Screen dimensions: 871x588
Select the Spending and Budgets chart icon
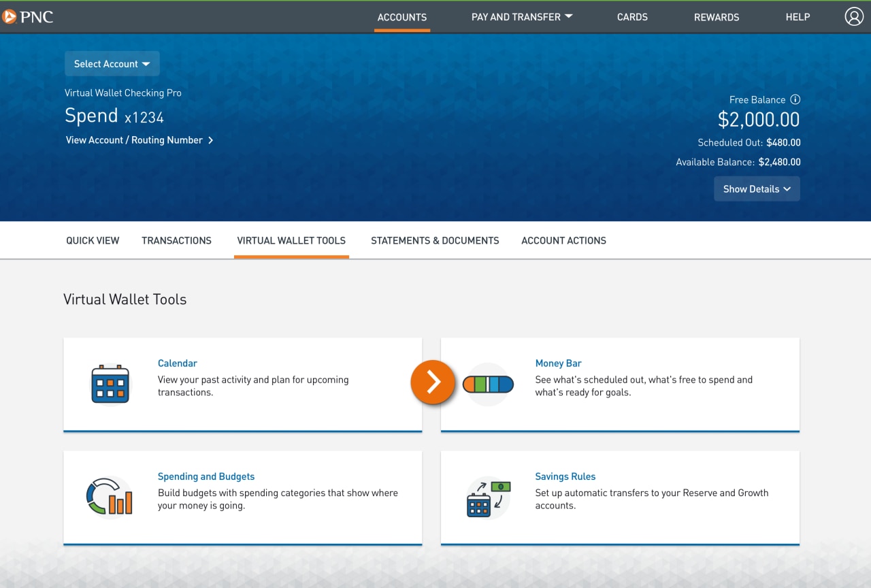110,497
